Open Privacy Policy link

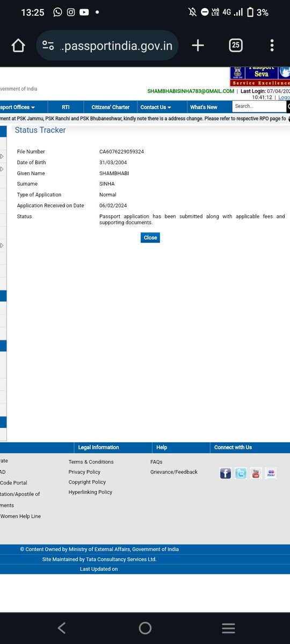(84, 472)
